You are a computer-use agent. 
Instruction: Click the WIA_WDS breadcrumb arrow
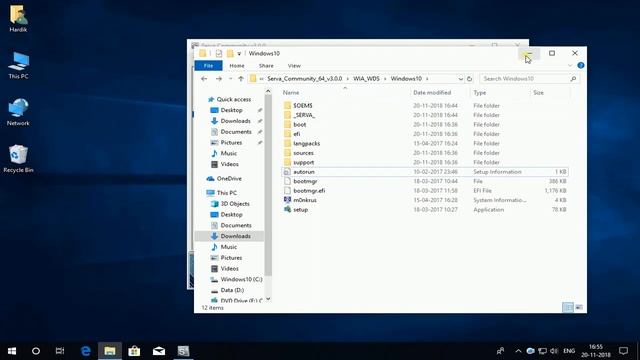(x=385, y=79)
